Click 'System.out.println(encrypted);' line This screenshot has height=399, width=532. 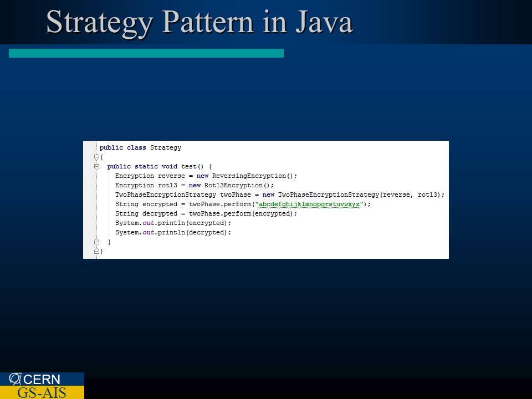173,223
